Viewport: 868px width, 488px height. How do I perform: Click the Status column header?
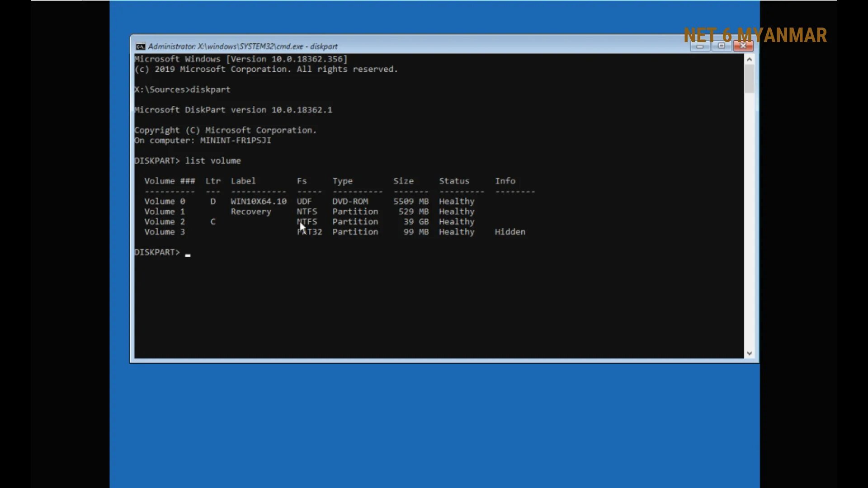454,181
